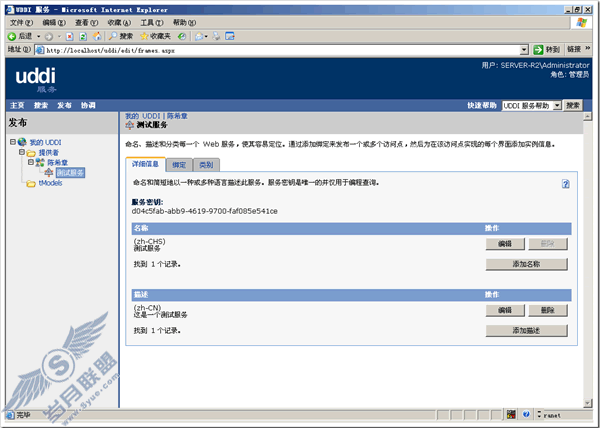This screenshot has width=600, height=428.
Task: Click the service key d04c5fab text
Action: tap(204, 211)
